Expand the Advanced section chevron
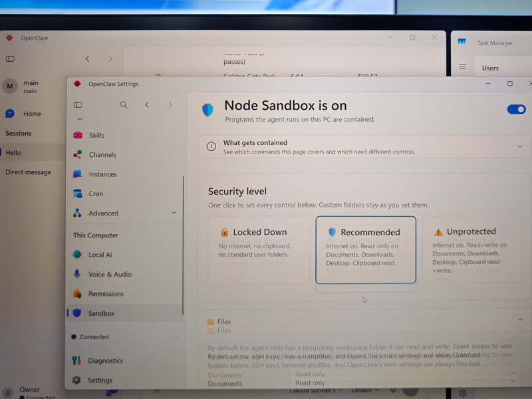This screenshot has width=532, height=399. coord(174,213)
